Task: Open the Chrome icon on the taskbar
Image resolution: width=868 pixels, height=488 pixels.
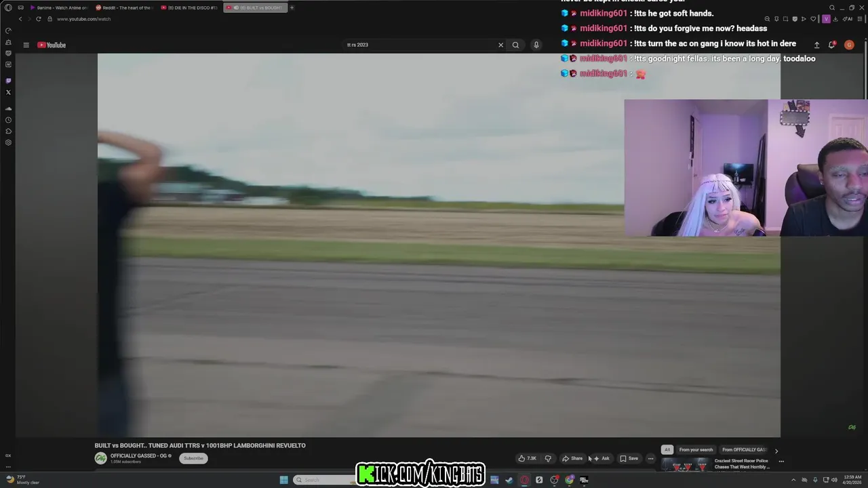Action: [x=569, y=480]
